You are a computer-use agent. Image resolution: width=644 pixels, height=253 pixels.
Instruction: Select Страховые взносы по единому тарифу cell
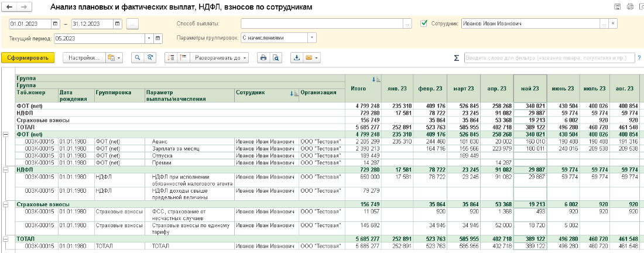(x=190, y=228)
